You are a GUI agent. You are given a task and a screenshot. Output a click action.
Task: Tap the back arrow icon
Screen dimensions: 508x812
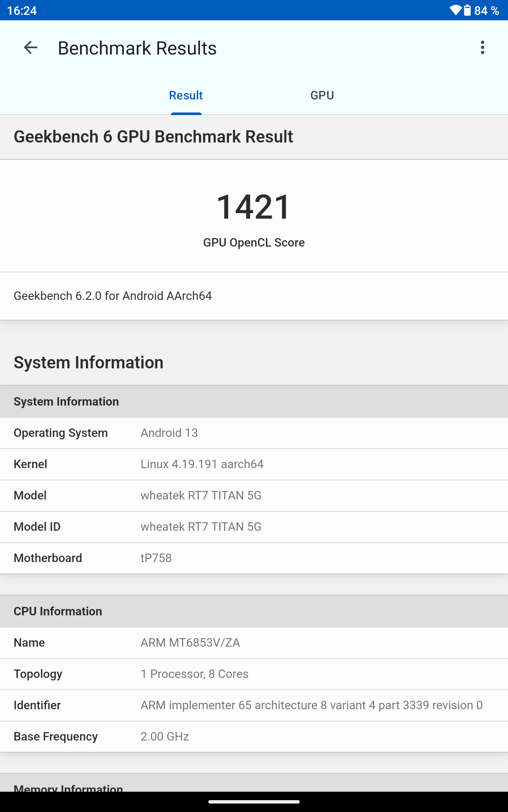(x=30, y=48)
